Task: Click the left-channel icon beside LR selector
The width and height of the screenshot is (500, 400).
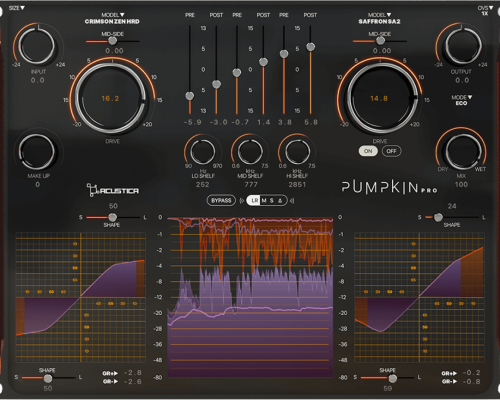Action: tap(242, 201)
